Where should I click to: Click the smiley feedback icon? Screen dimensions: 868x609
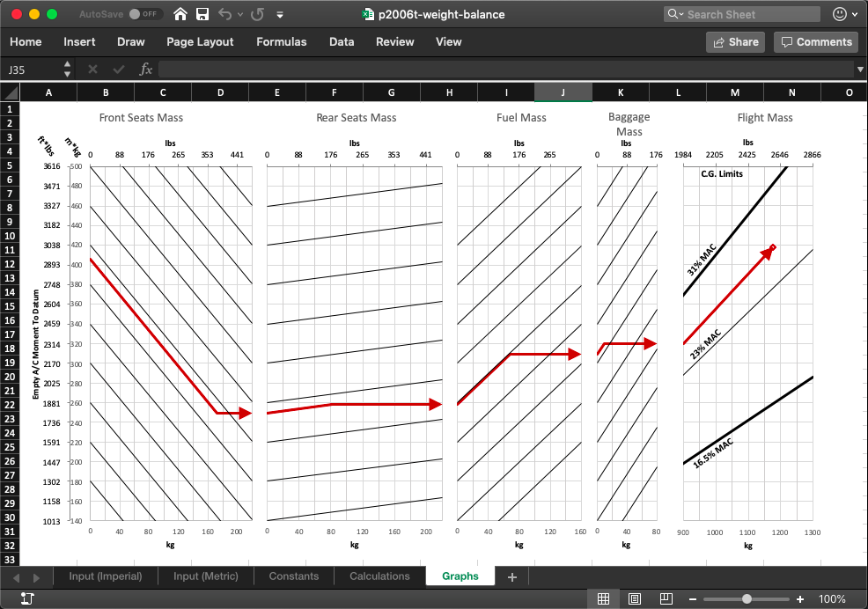[839, 14]
